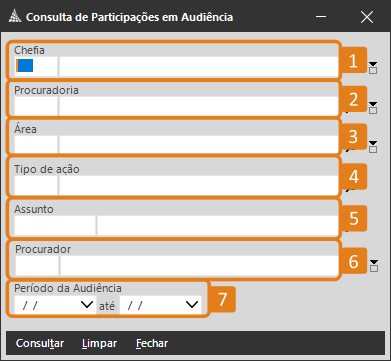Focus the Procurador code field
The image size is (391, 361).
(37, 266)
